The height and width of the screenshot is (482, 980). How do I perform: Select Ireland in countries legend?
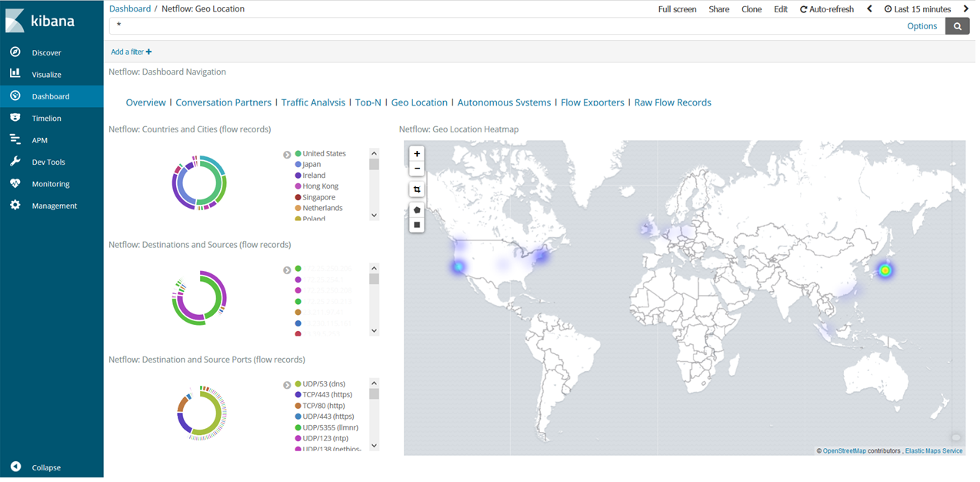click(314, 176)
